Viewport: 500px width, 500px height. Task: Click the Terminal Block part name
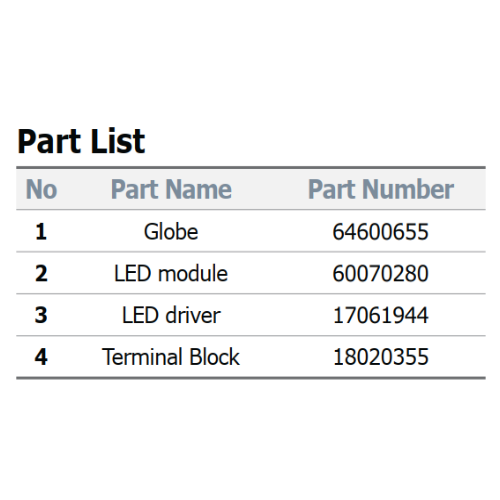pyautogui.click(x=171, y=357)
